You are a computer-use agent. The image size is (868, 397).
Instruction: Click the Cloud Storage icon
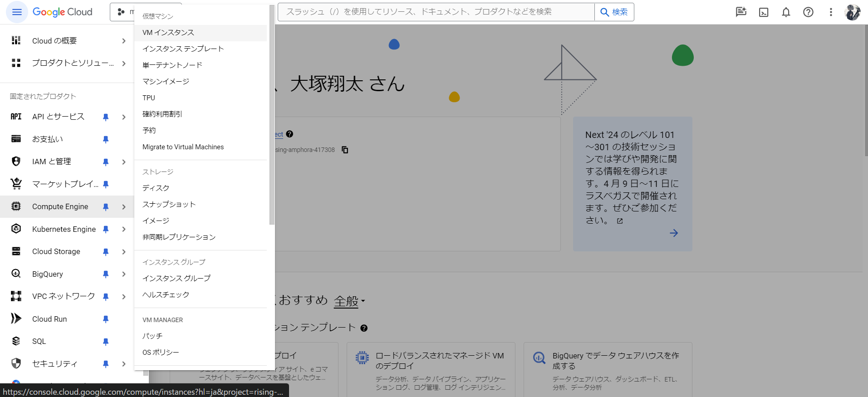click(x=16, y=251)
